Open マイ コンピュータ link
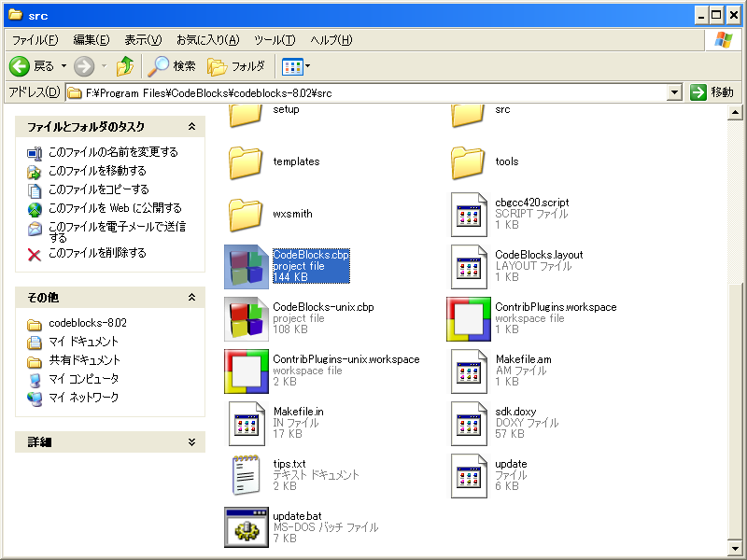 click(x=83, y=379)
